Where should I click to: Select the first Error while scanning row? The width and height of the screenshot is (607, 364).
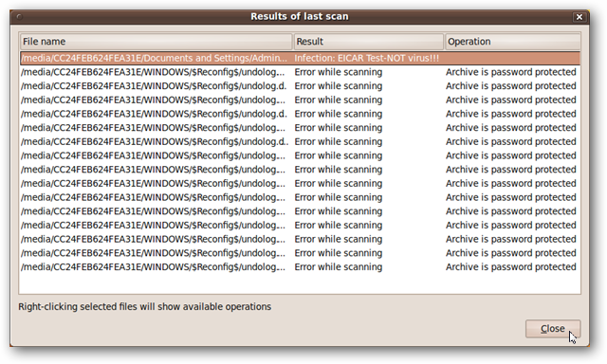click(x=300, y=72)
